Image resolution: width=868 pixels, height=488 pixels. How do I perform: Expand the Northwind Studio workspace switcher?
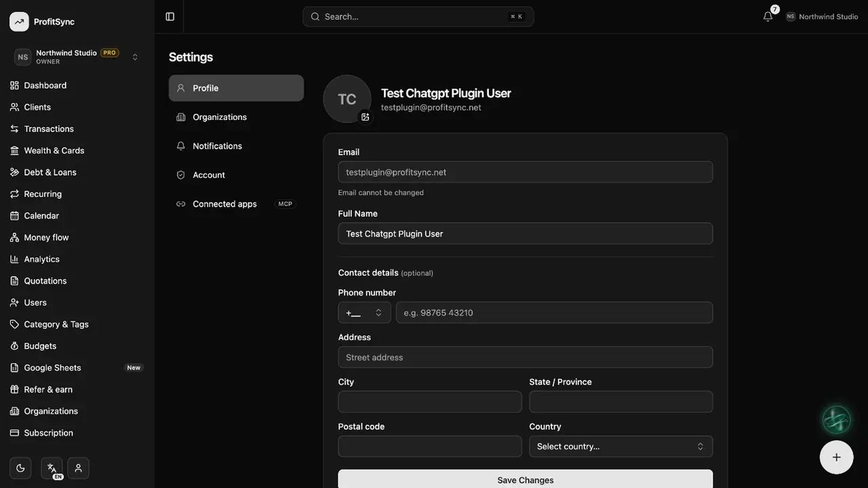click(x=77, y=57)
